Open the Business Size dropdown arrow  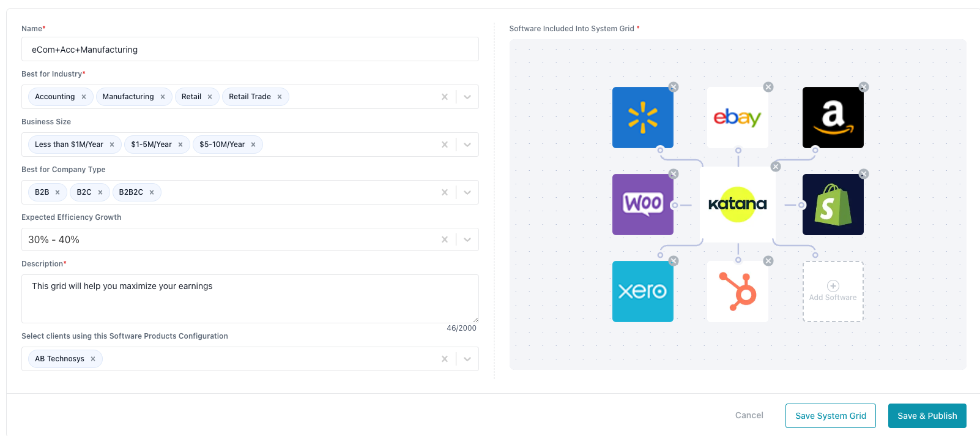coord(467,145)
